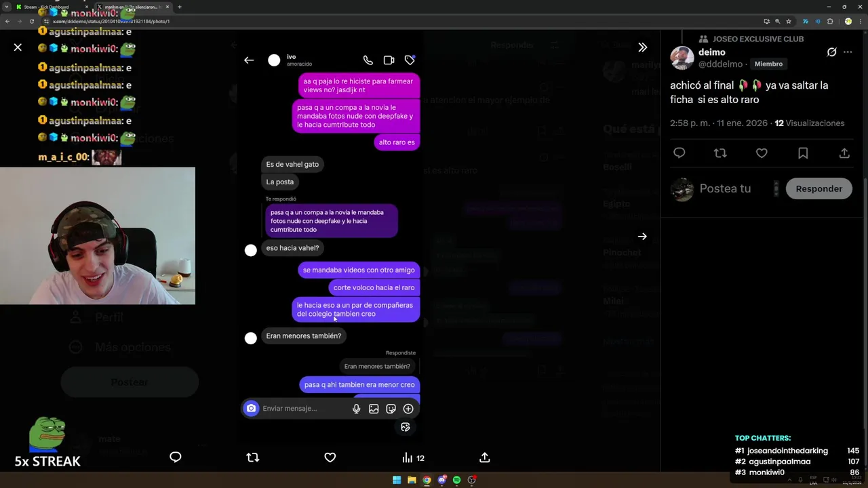Click top chatter joseandointhedarking

(x=787, y=451)
